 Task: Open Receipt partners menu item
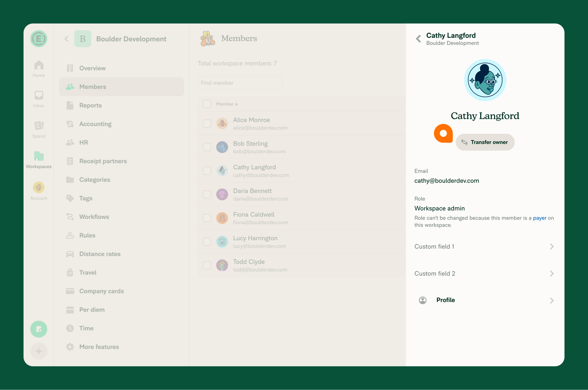(x=121, y=161)
